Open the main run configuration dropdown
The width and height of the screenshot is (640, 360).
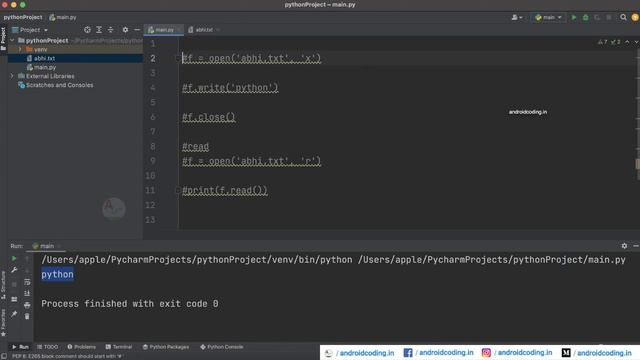(548, 18)
